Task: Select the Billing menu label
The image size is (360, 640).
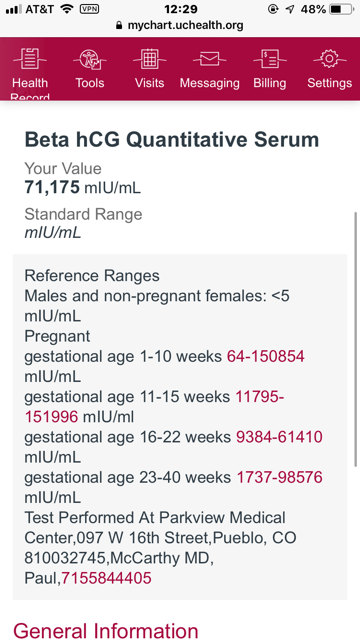Action: point(270,83)
